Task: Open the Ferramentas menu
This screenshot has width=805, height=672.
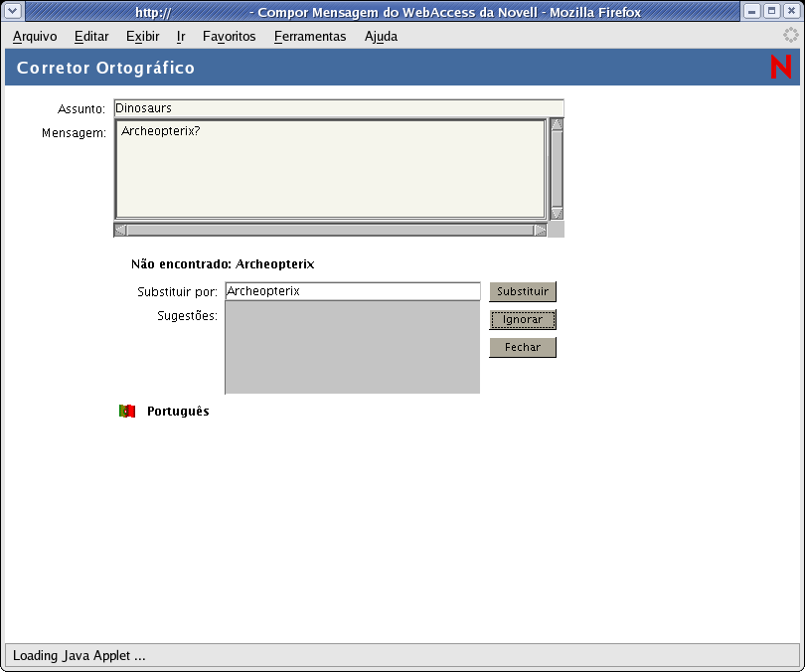Action: [310, 37]
